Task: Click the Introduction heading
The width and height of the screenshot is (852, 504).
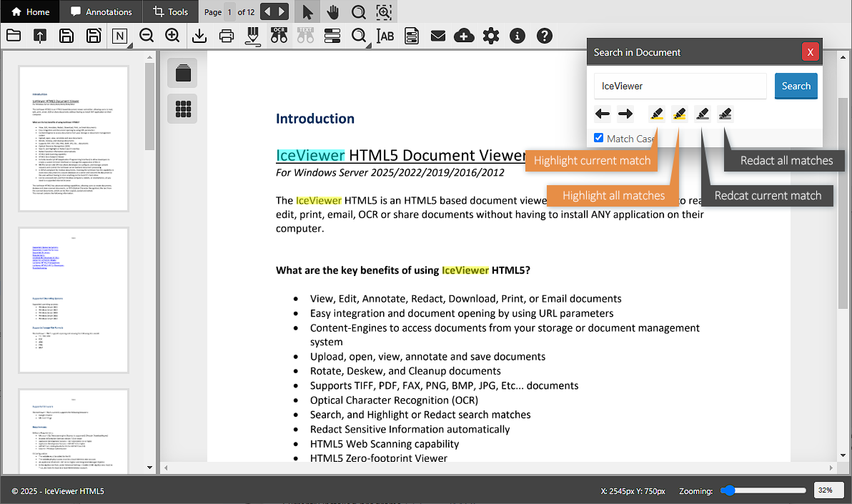Action: click(315, 119)
